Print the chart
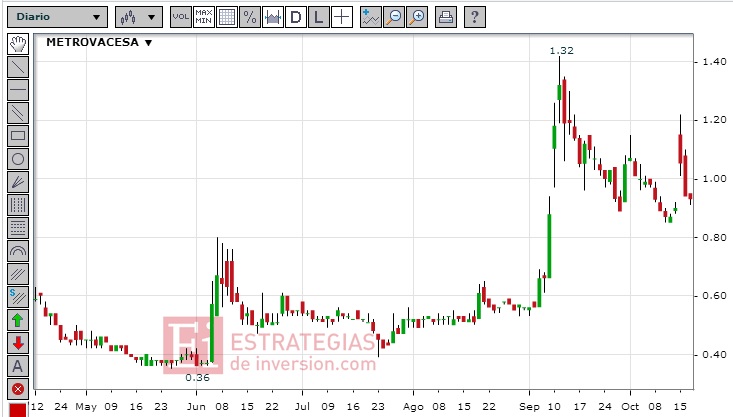This screenshot has height=417, width=733. click(x=446, y=17)
